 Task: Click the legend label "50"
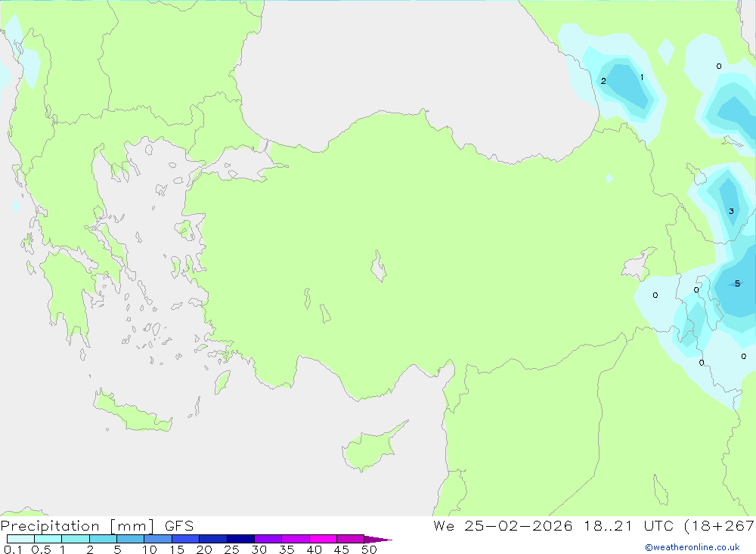369,549
